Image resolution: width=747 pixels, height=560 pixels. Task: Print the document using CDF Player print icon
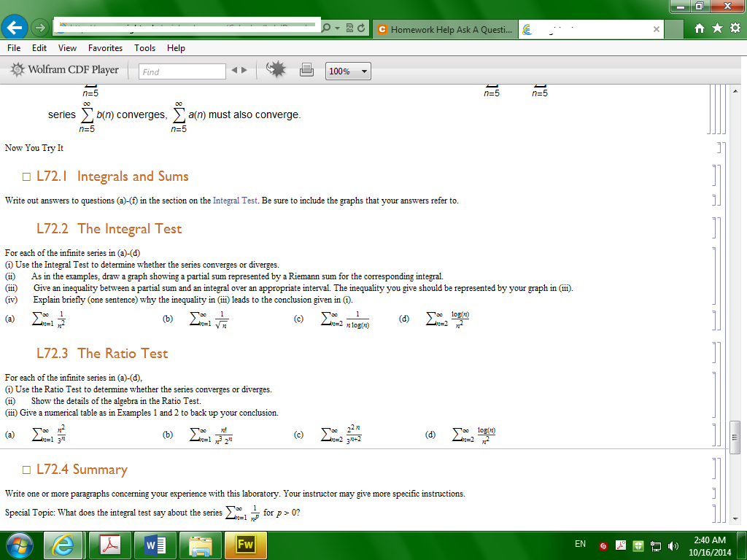click(x=306, y=70)
